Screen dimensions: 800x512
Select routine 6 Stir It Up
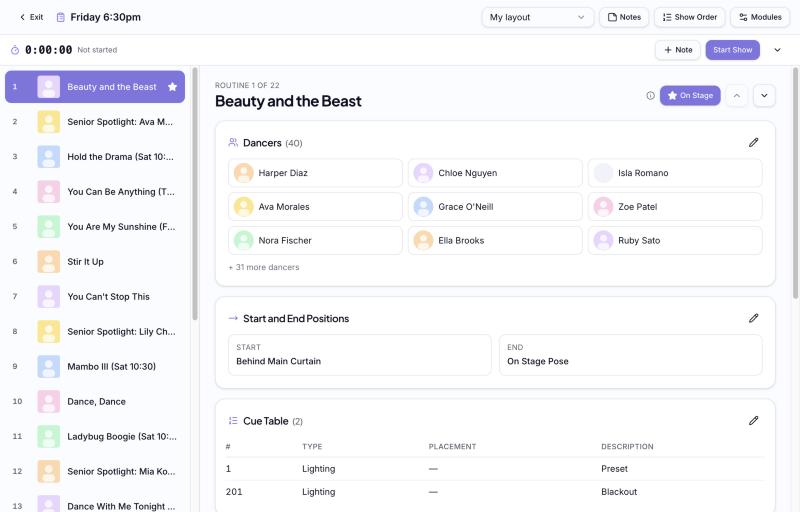[95, 262]
